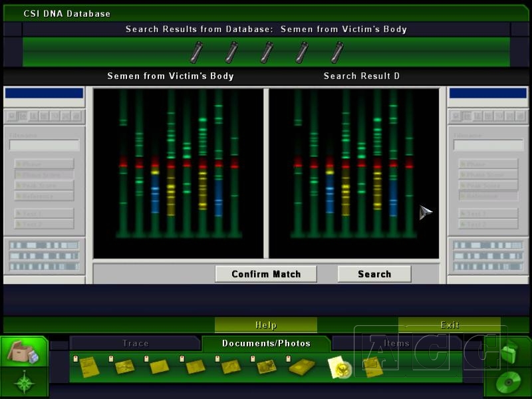
Task: Switch to the Trace tab
Action: pyautogui.click(x=135, y=343)
